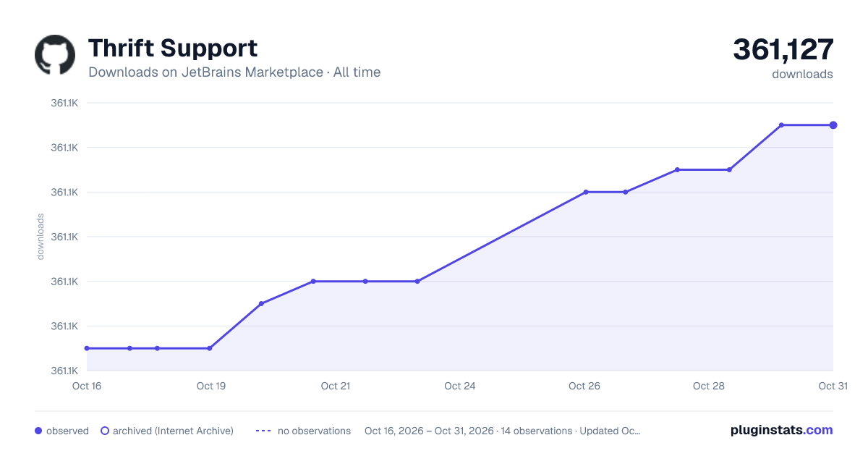The image size is (868, 456).
Task: Click the rotated downloads y-axis label
Action: (x=41, y=237)
